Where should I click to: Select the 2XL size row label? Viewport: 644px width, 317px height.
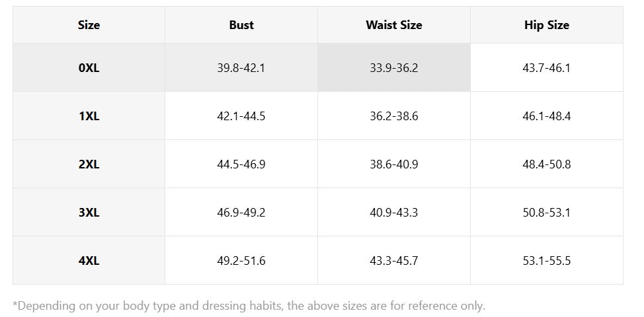89,164
